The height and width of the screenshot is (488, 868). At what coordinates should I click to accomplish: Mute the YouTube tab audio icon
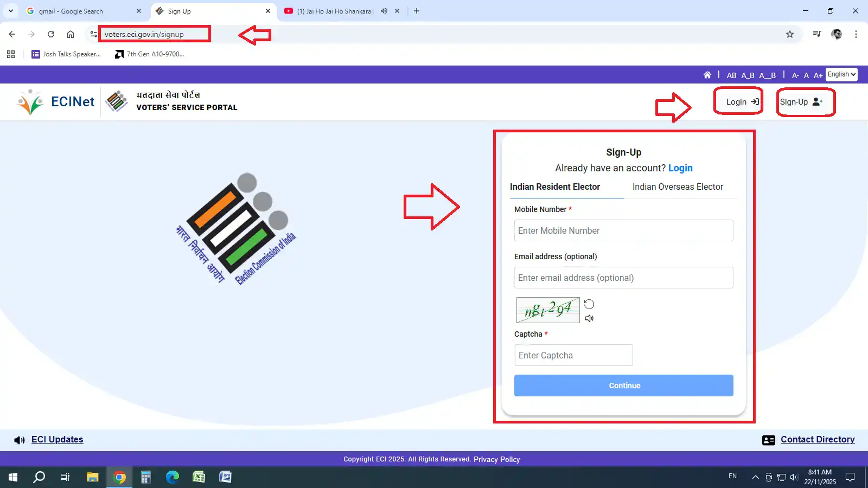384,11
